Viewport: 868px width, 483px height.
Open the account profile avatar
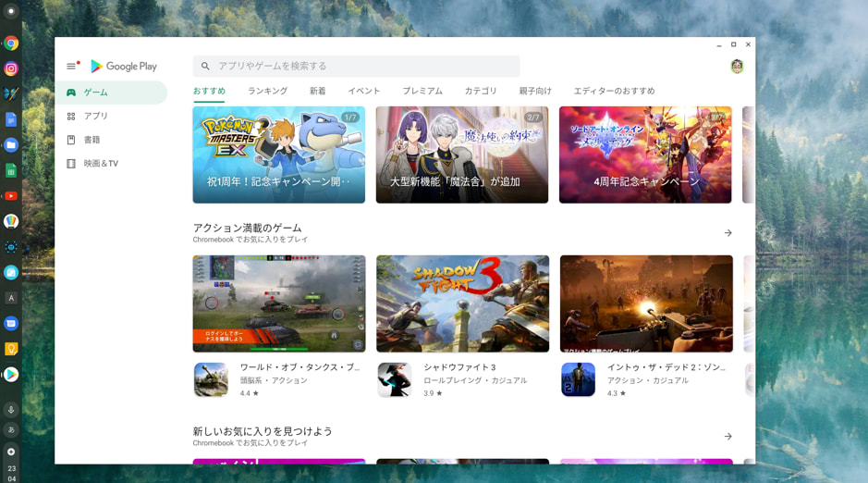coord(737,67)
